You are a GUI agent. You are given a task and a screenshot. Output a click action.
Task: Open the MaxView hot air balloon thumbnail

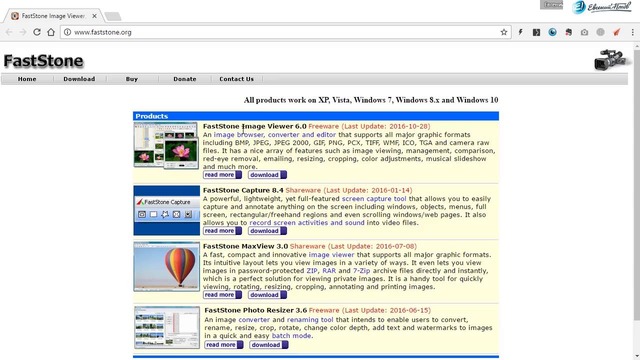(x=167, y=267)
